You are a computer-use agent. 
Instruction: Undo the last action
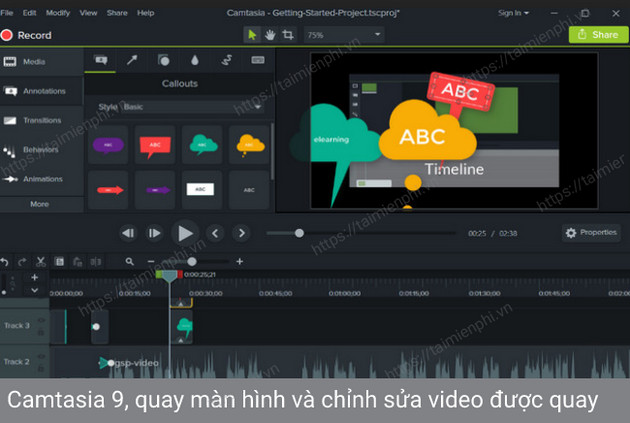click(4, 262)
